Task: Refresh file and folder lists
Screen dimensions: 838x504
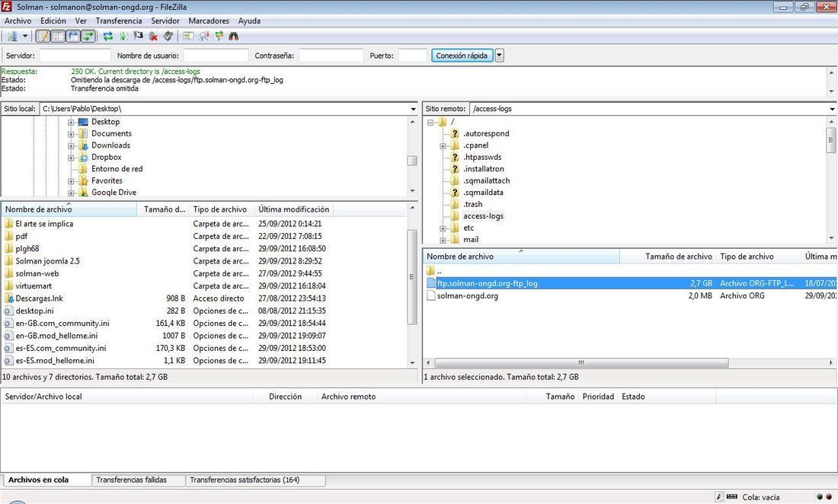Action: point(108,37)
